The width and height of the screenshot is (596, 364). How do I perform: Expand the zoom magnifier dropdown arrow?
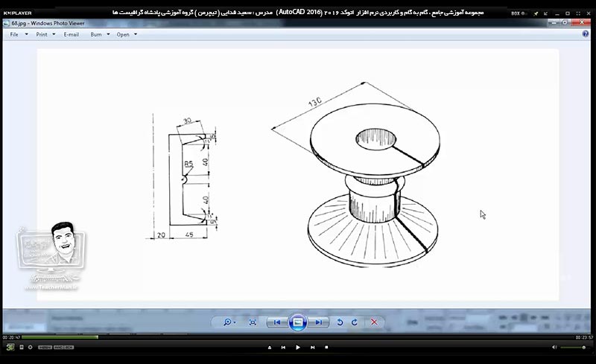click(235, 322)
